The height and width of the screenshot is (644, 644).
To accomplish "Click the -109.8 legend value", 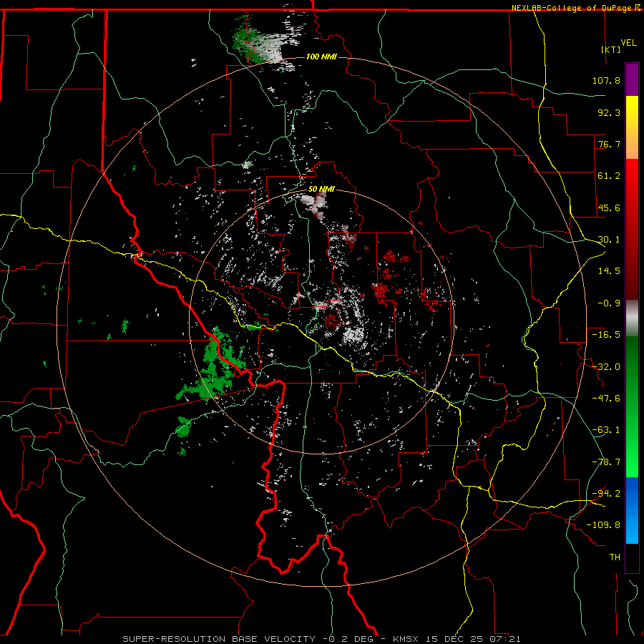I will tap(603, 525).
